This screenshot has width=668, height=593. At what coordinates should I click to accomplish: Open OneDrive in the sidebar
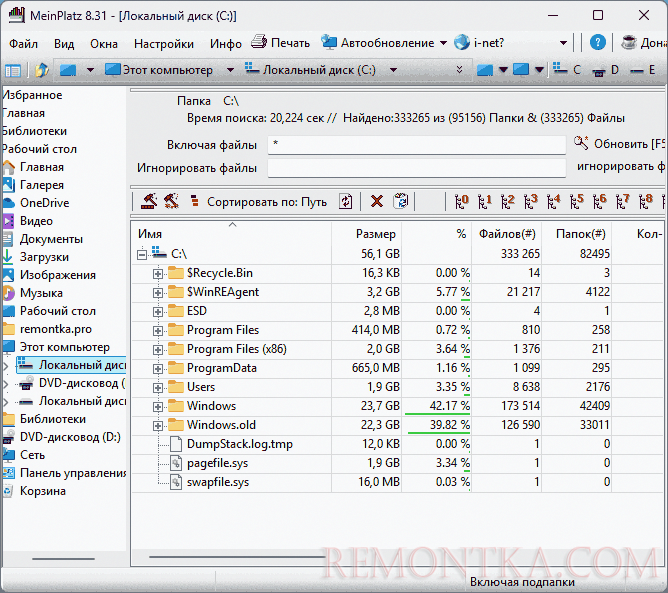[44, 203]
